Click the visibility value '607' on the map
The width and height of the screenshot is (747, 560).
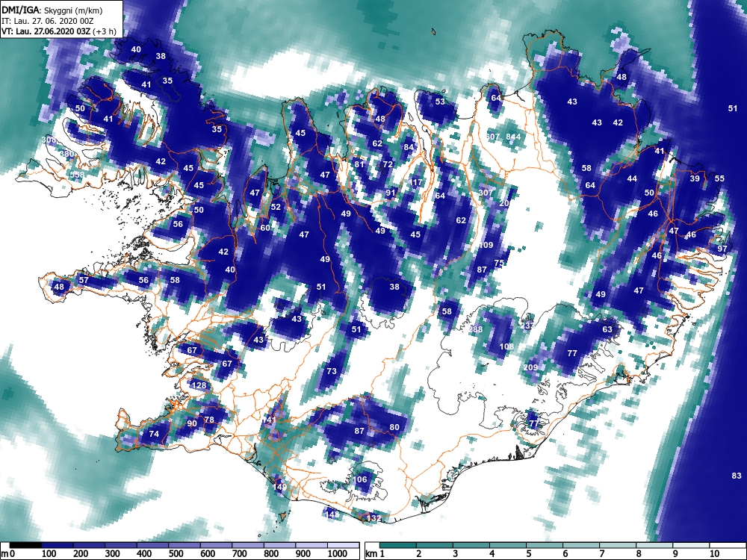(492, 137)
